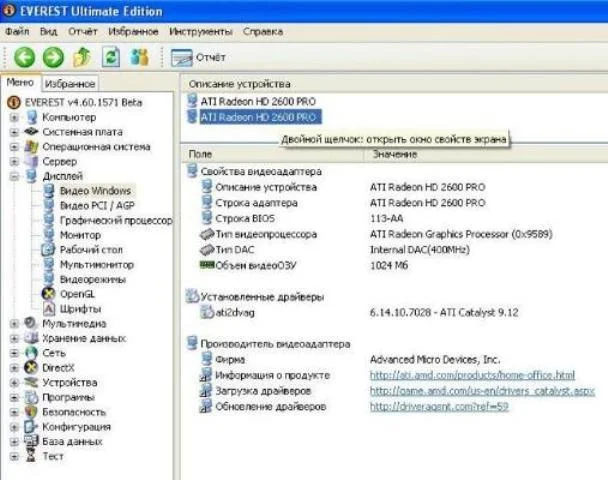Select the Операционная система icon

(31, 147)
